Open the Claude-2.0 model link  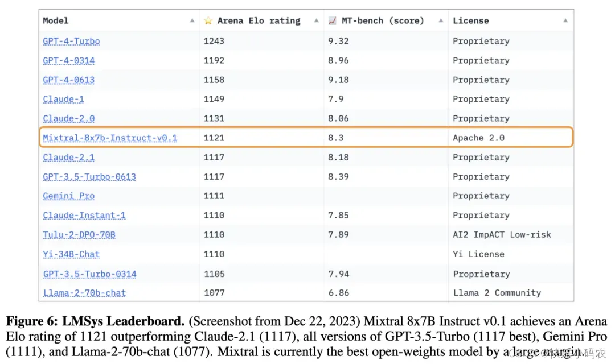[x=69, y=119]
